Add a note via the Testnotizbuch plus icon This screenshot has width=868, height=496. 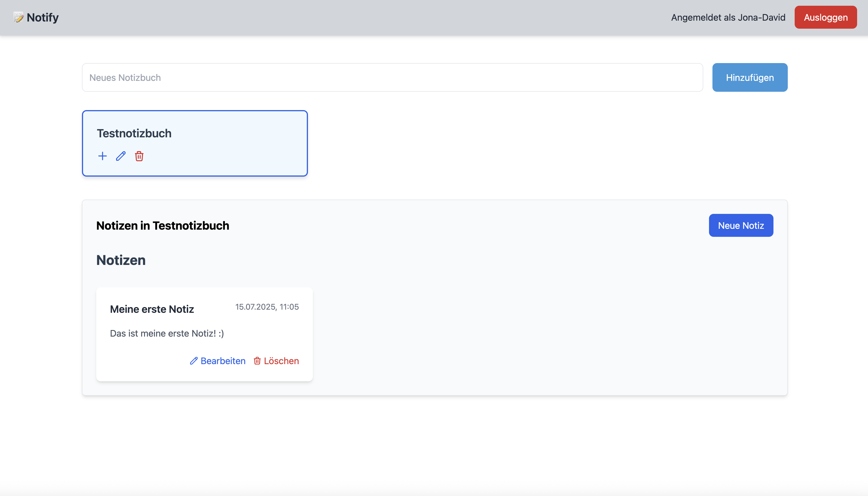[102, 156]
